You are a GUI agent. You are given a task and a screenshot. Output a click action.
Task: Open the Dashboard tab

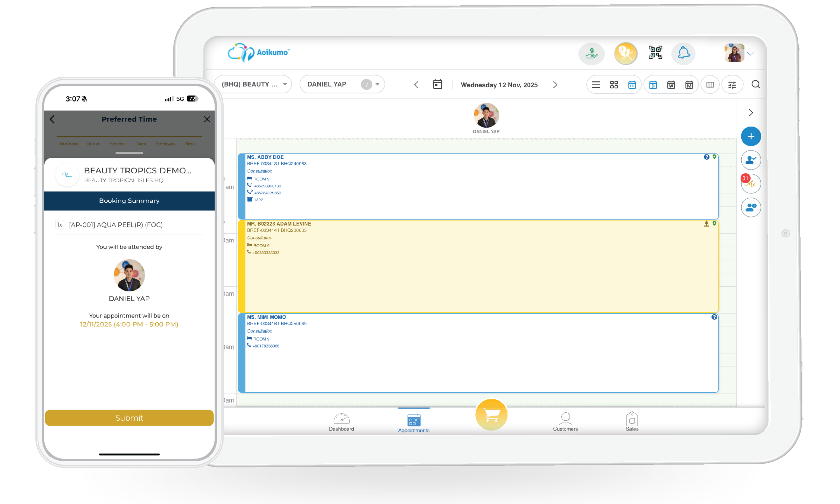pos(341,421)
